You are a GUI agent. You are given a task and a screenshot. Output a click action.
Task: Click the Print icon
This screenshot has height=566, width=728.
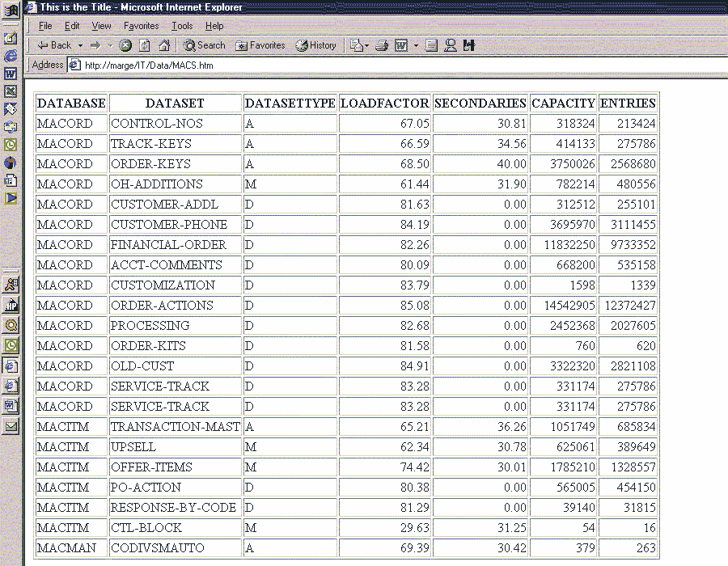click(x=382, y=45)
